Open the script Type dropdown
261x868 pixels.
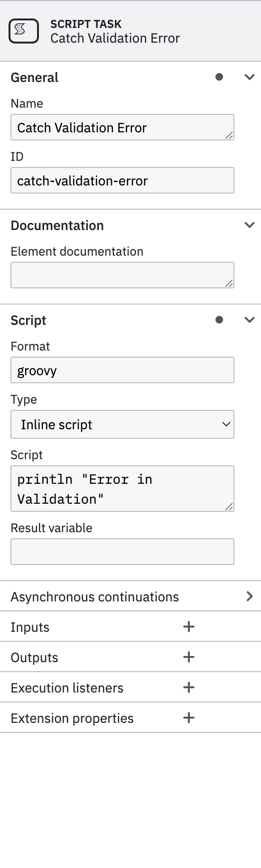click(x=122, y=424)
